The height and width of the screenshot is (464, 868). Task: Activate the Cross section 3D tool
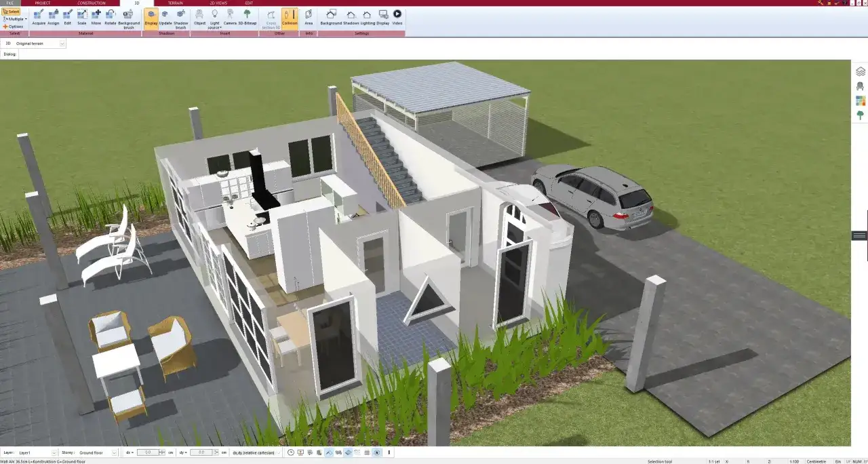click(271, 18)
